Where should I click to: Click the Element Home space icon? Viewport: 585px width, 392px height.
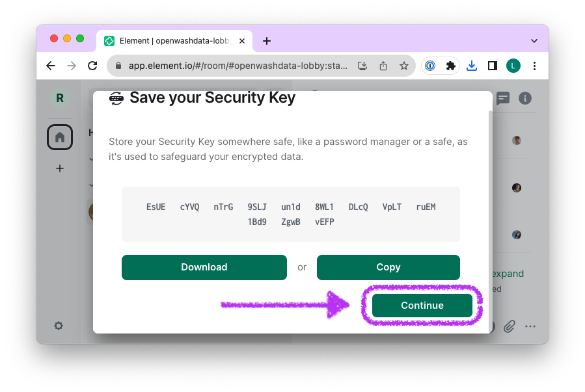(60, 137)
